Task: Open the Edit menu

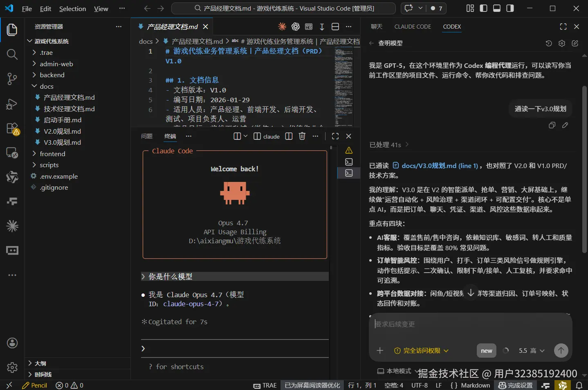Action: tap(45, 9)
